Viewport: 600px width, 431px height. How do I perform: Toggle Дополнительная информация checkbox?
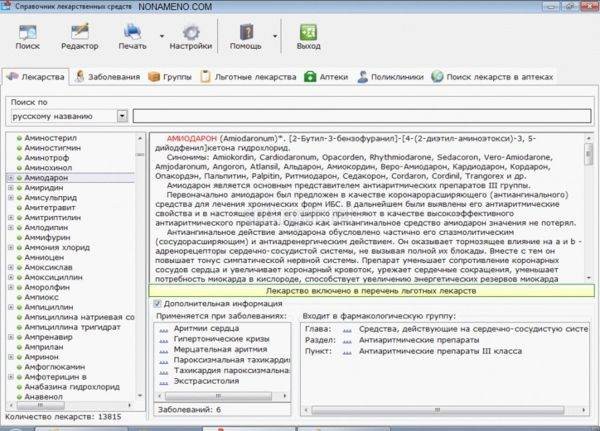[155, 303]
